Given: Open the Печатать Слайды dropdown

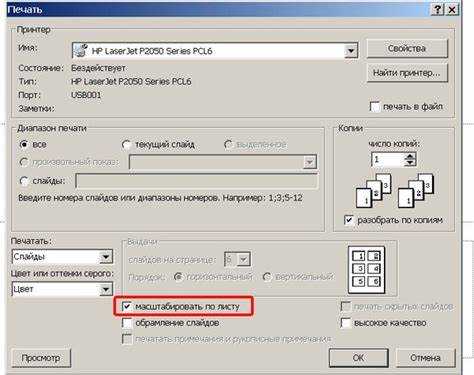Looking at the screenshot, I should coord(106,257).
